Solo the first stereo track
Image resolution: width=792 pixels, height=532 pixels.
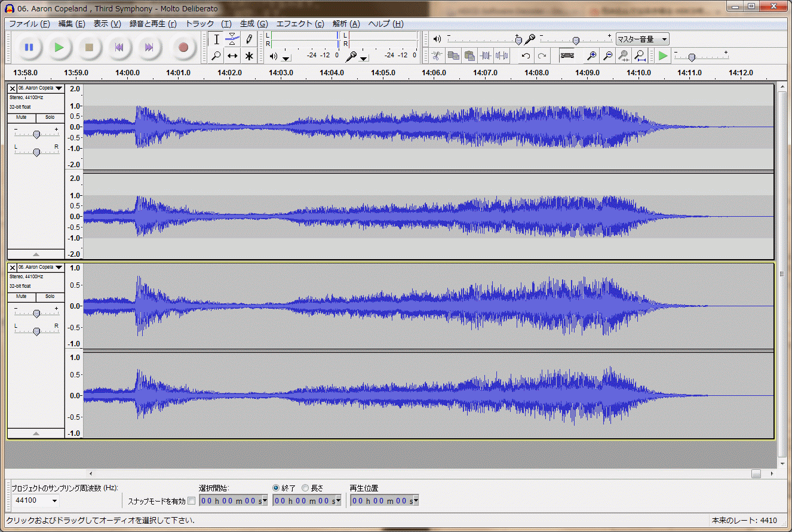coord(50,118)
